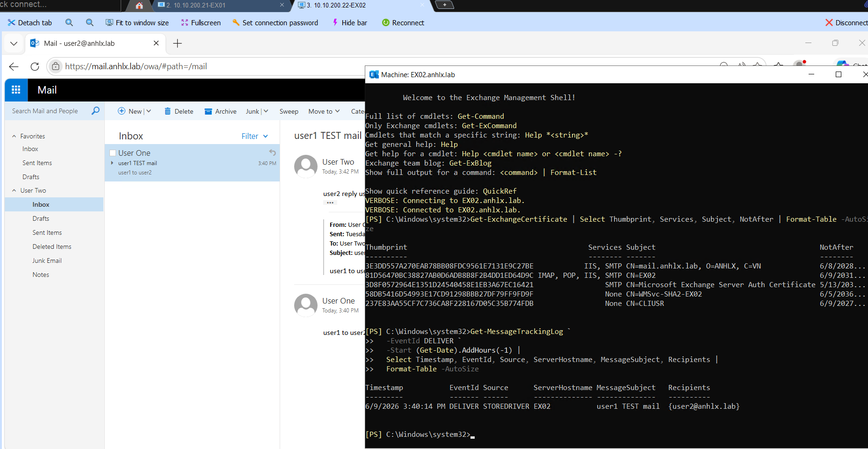The height and width of the screenshot is (449, 868).
Task: Click Disconnect
Action: coord(846,22)
